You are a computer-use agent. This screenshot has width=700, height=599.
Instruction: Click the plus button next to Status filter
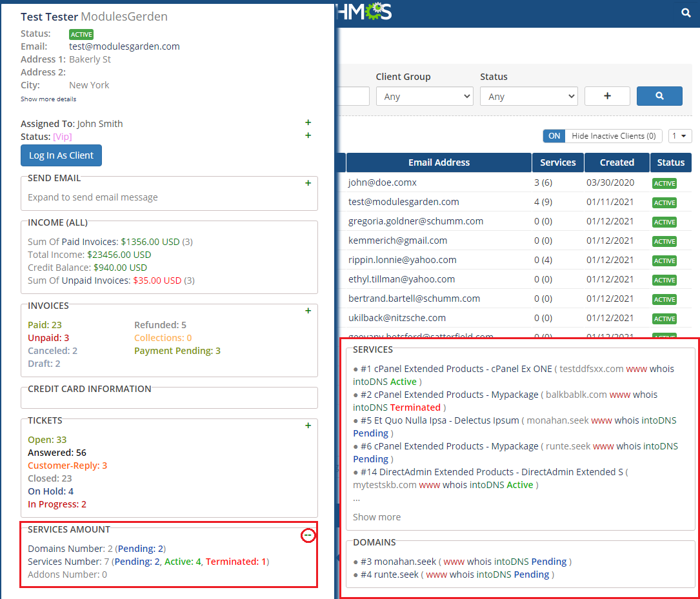pos(607,96)
